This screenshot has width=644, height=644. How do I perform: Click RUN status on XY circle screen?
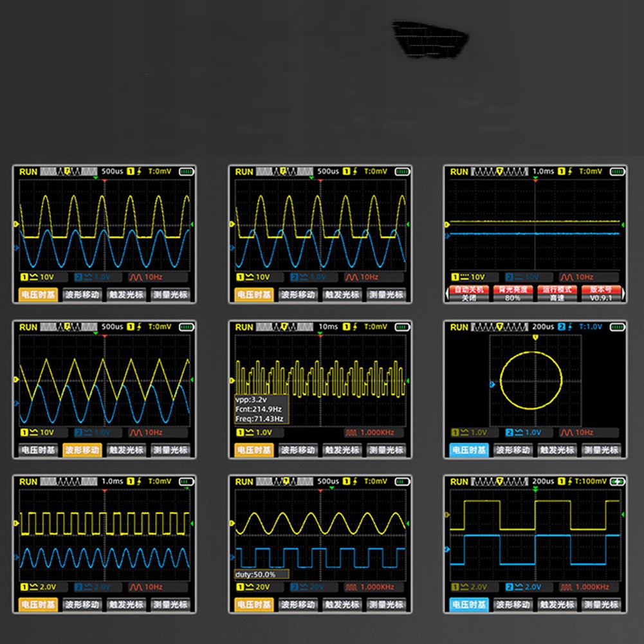point(459,327)
